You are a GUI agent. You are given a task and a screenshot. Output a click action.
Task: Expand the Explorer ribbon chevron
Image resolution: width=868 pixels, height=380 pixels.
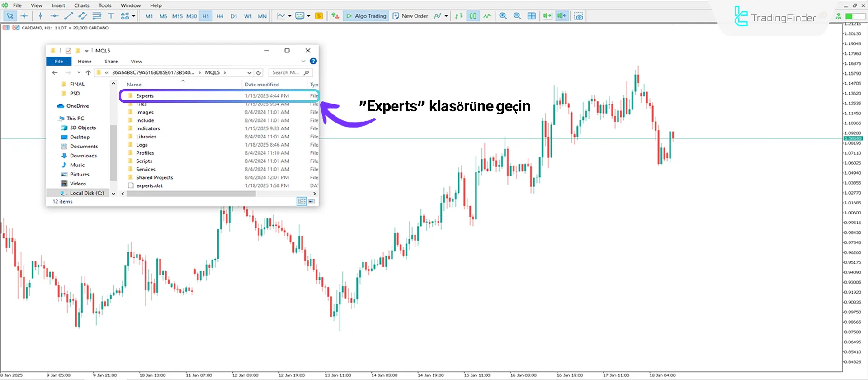(x=303, y=61)
